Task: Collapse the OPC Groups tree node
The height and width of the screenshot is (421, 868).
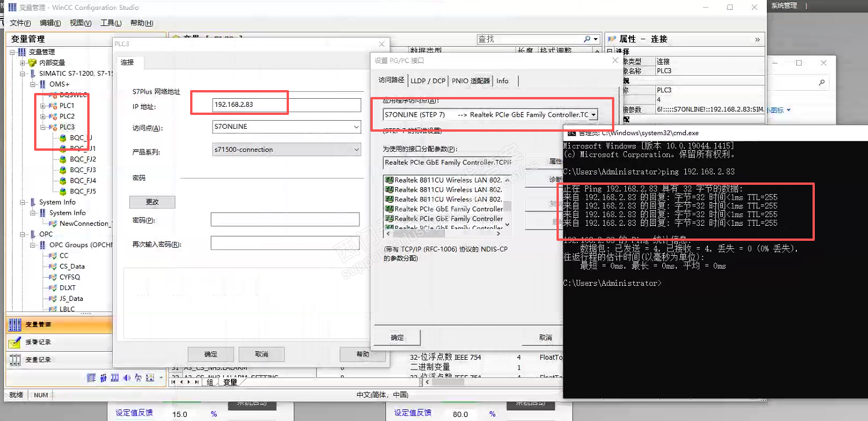Action: click(x=34, y=245)
